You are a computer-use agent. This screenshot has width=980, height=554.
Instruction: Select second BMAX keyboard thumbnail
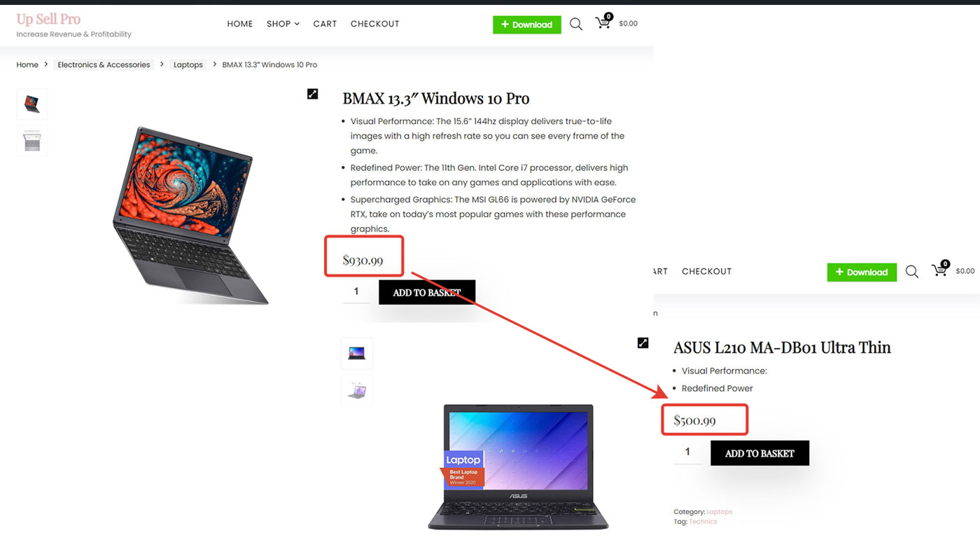click(x=32, y=141)
